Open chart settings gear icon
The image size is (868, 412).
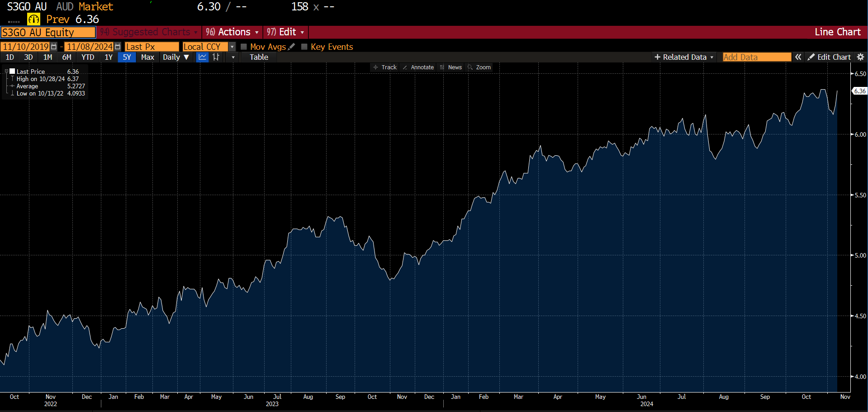tap(860, 57)
